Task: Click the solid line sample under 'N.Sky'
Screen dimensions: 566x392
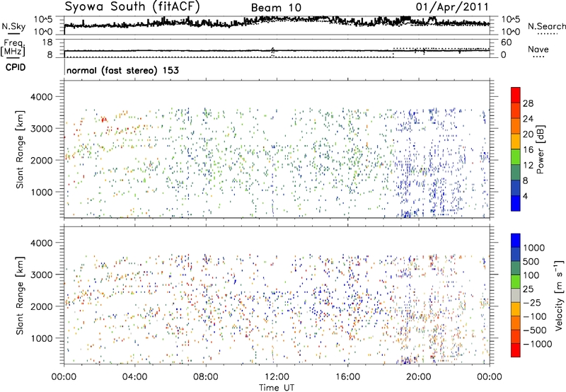Action: pyautogui.click(x=13, y=33)
